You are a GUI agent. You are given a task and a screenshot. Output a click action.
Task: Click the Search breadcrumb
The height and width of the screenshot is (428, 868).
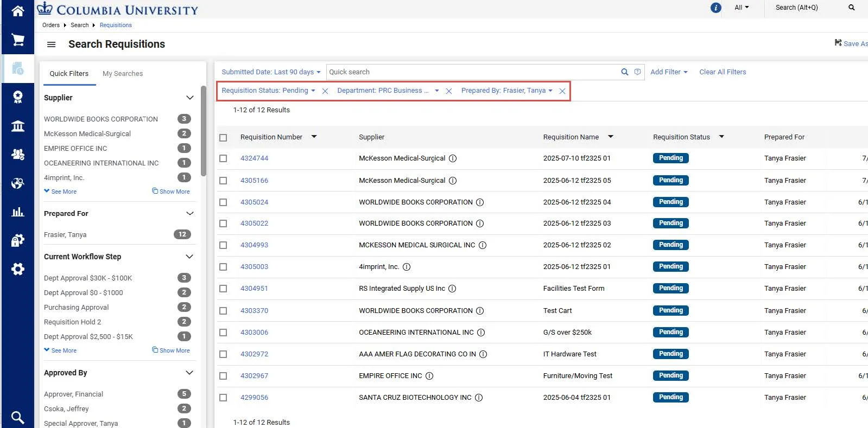coord(79,25)
